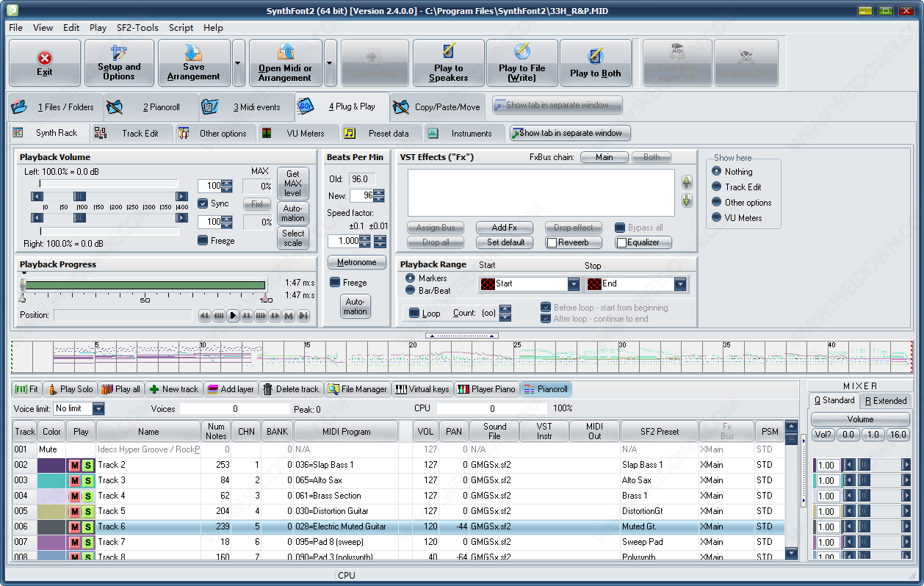Viewport: 924px width, 586px height.
Task: Switch to Track Edit sub-tab
Action: [132, 133]
